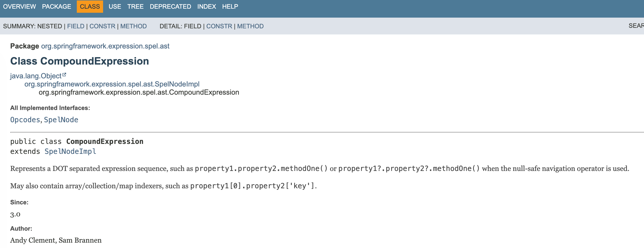Click the external link icon beside java.lang.Object
The image size is (644, 248).
(64, 75)
